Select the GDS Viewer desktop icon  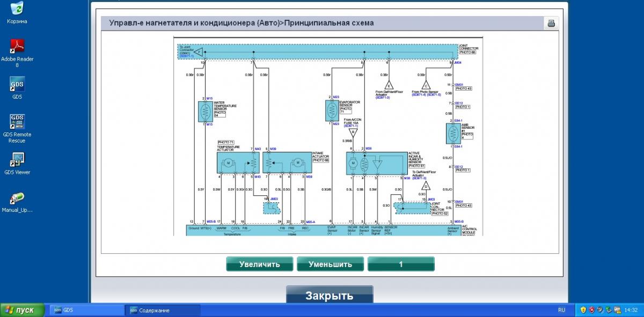17,164
